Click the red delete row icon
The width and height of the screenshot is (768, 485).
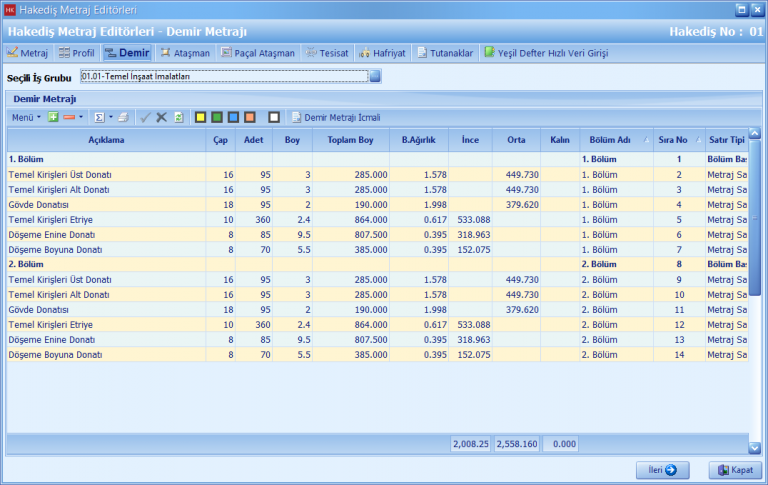69,117
